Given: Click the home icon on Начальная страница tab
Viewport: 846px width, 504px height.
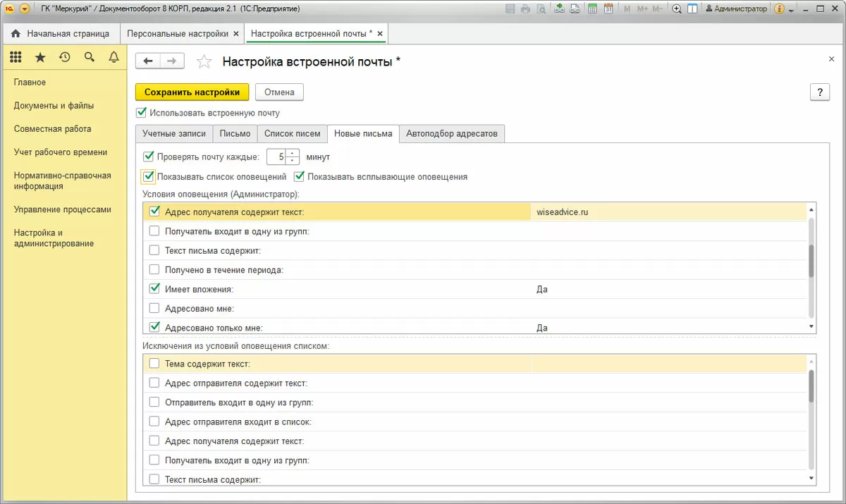Looking at the screenshot, I should point(16,34).
